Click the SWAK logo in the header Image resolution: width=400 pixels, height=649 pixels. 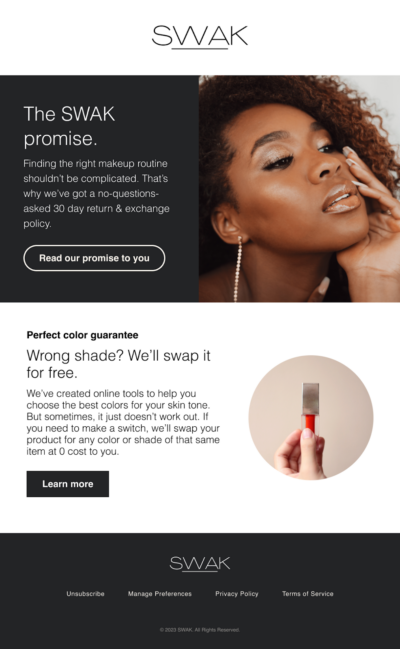[200, 37]
